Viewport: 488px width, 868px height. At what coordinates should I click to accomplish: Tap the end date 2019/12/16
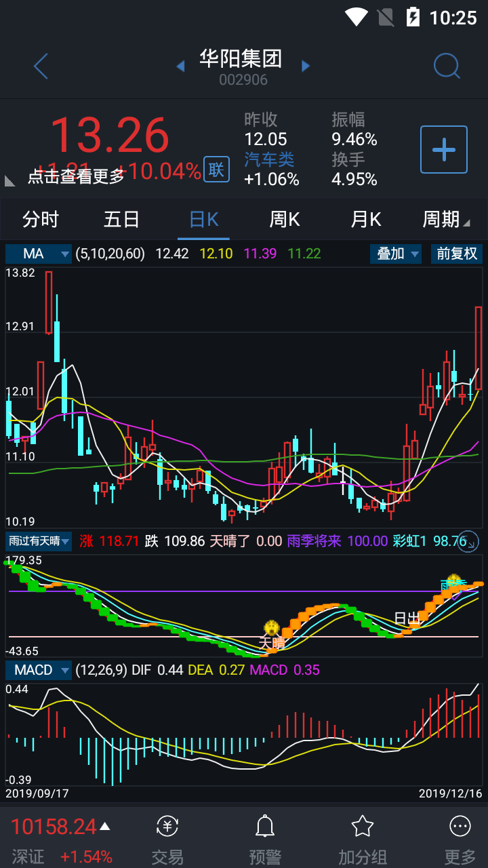451,793
